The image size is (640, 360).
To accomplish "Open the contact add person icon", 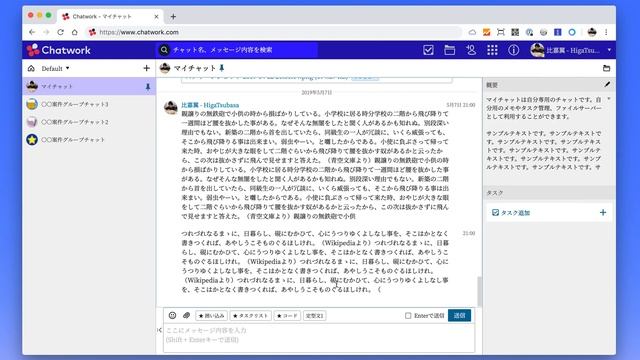I will tap(471, 50).
